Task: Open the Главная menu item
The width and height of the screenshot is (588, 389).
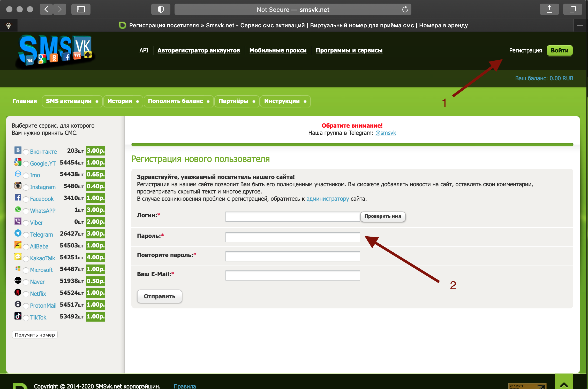Action: coord(25,101)
